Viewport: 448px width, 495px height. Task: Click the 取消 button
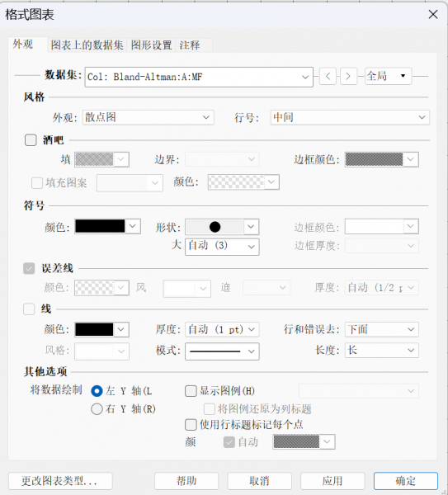[x=260, y=481]
